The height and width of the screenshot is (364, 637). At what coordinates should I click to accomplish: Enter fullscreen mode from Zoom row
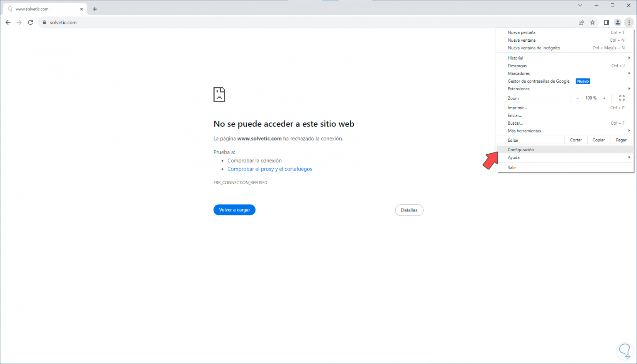pos(622,98)
